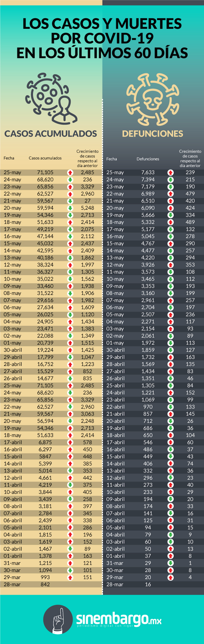
Task: Click the 'Casos acumulados' column header
Action: pos(45,158)
